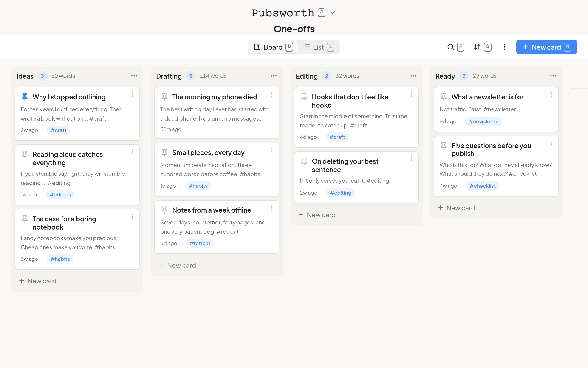The height and width of the screenshot is (368, 588).
Task: Open menu for 'Notes from a week offline' card
Action: tap(272, 208)
